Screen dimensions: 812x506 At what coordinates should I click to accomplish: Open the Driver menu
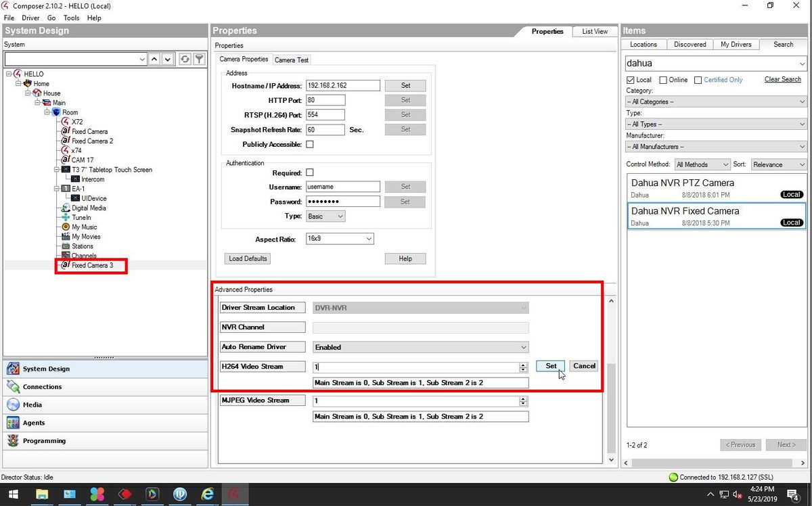click(30, 18)
